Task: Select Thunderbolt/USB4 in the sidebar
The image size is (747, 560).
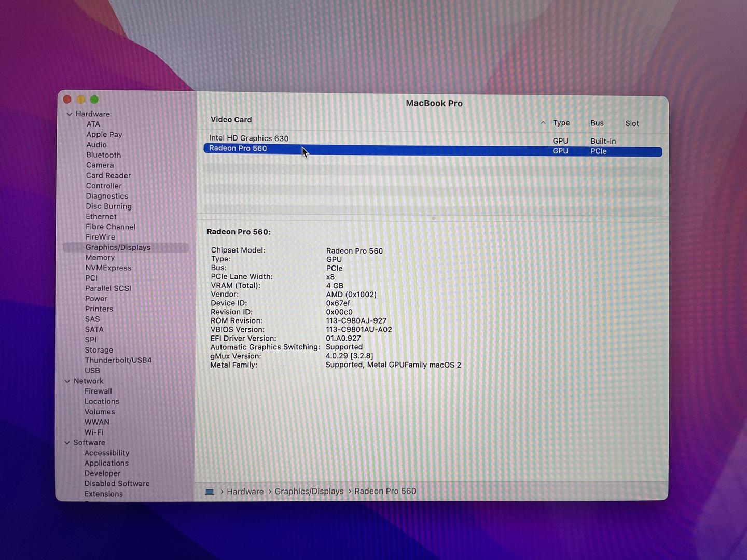Action: [x=118, y=360]
